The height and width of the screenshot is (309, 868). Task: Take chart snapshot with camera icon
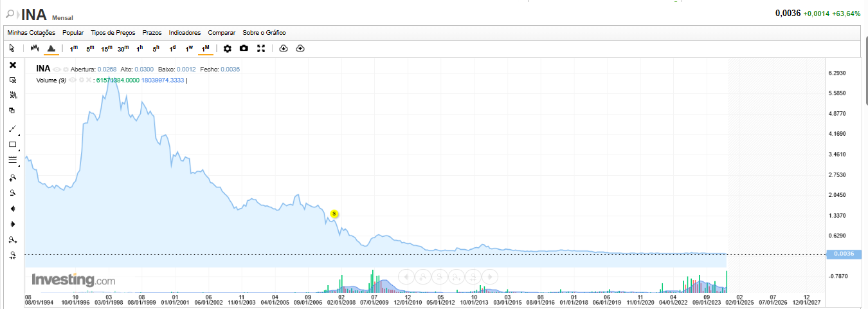coord(244,48)
